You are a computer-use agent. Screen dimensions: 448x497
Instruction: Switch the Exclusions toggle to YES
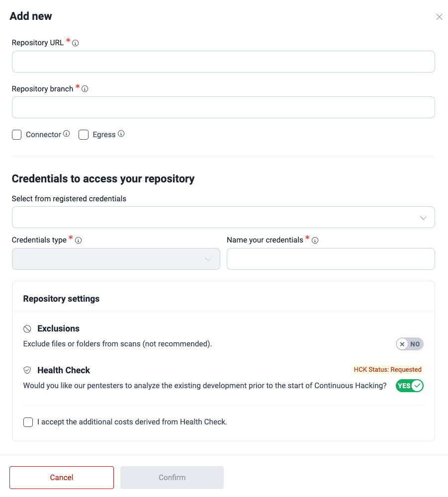tap(409, 344)
